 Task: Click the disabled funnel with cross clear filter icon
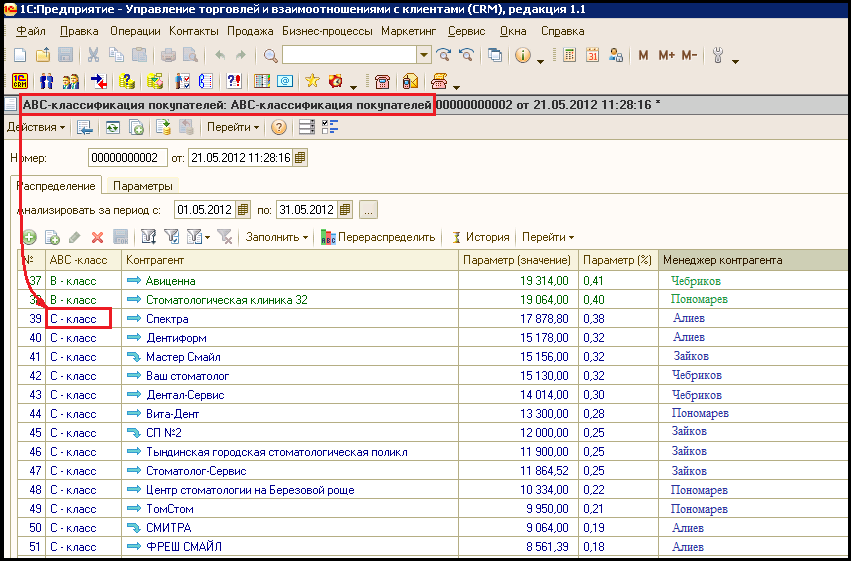(225, 237)
